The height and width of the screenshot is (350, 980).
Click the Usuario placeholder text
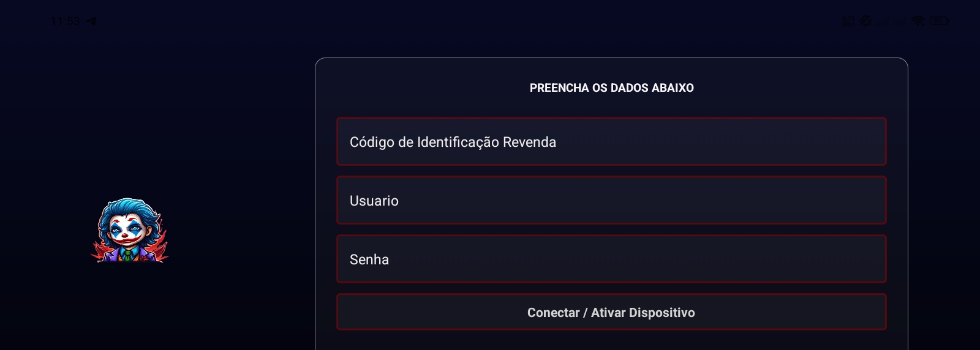(374, 201)
